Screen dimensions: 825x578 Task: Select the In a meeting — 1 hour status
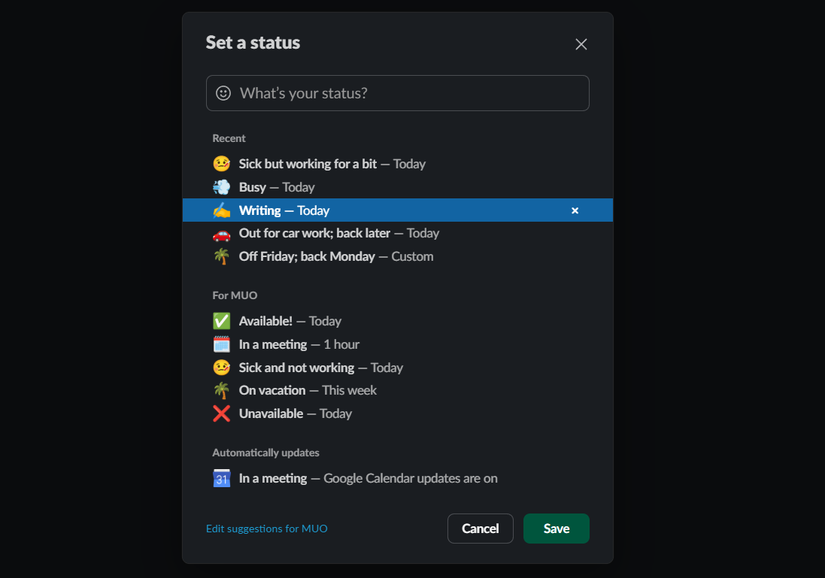[300, 344]
